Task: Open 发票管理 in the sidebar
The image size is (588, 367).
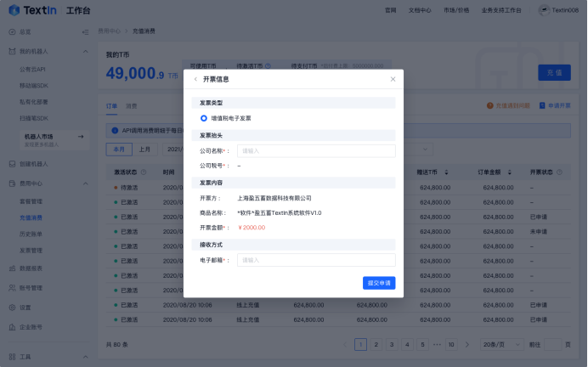Action: point(31,251)
